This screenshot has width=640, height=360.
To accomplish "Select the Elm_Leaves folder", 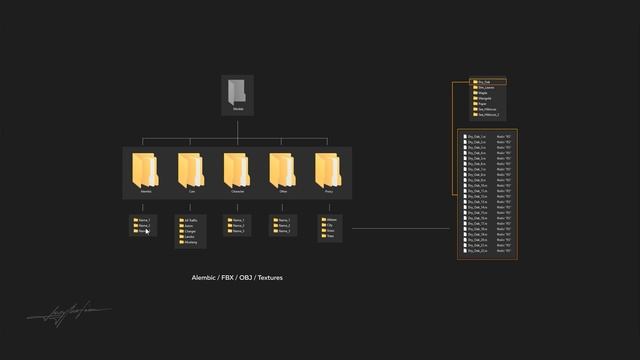I will pos(484,87).
